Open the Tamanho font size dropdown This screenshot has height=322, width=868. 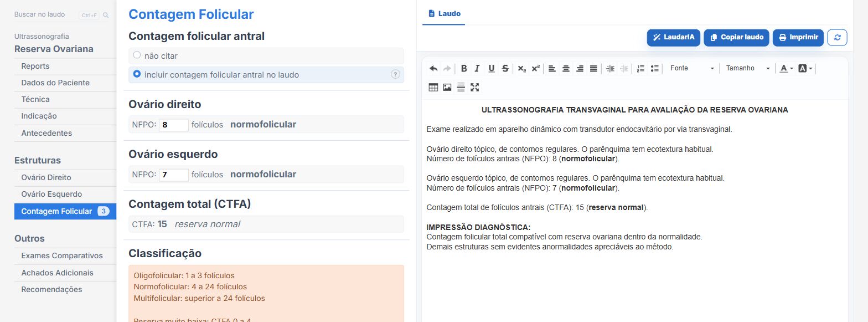point(748,68)
